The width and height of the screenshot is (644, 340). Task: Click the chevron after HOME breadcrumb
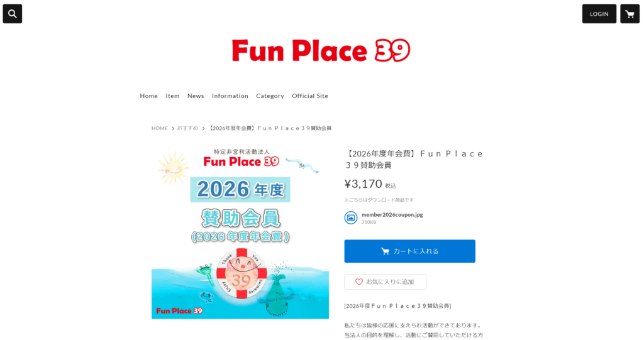coord(173,129)
